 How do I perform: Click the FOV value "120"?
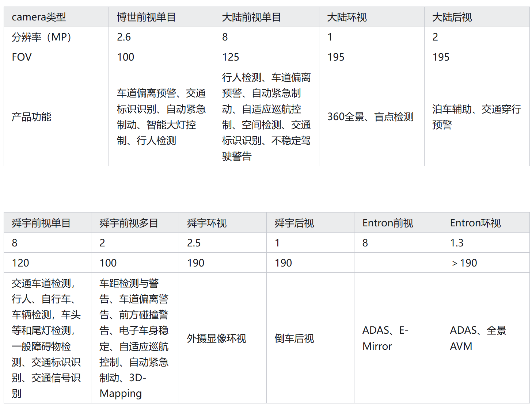[47, 263]
